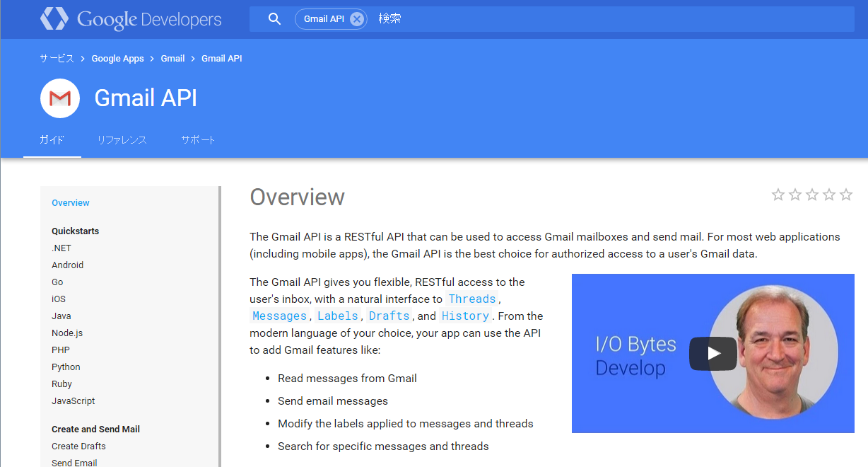Image resolution: width=868 pixels, height=467 pixels.
Task: Open the Threads reference link
Action: [472, 299]
